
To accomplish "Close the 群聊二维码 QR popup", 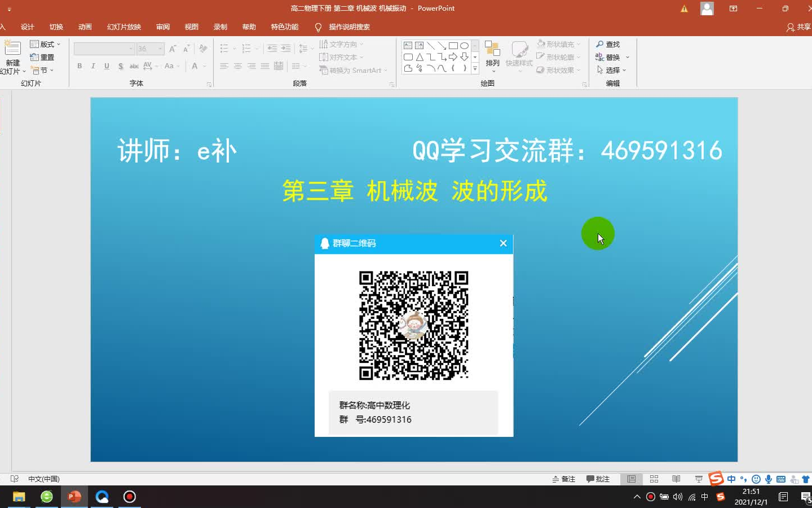I will tap(504, 243).
